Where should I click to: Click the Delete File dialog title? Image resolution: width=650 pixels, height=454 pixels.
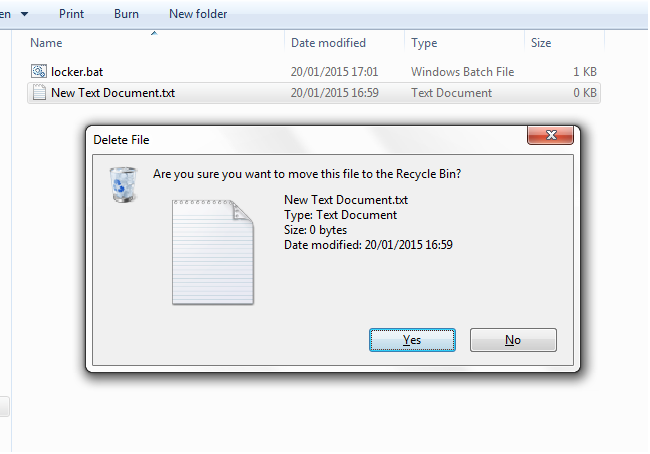click(x=121, y=140)
